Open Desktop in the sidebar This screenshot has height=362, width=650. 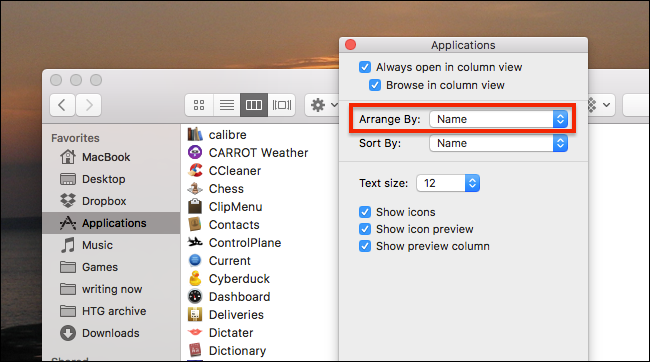coord(111,179)
